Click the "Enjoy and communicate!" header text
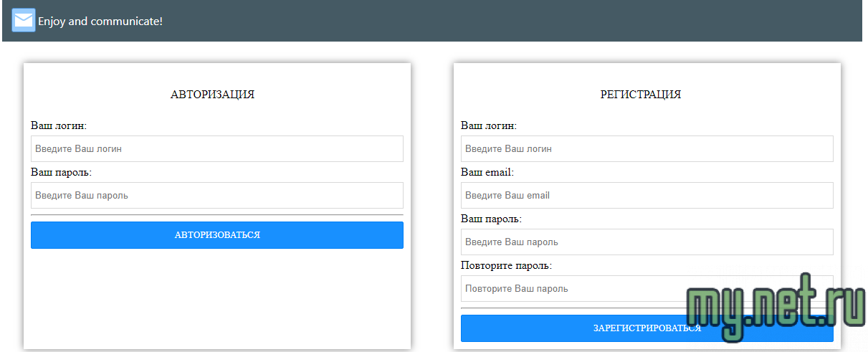 click(100, 22)
